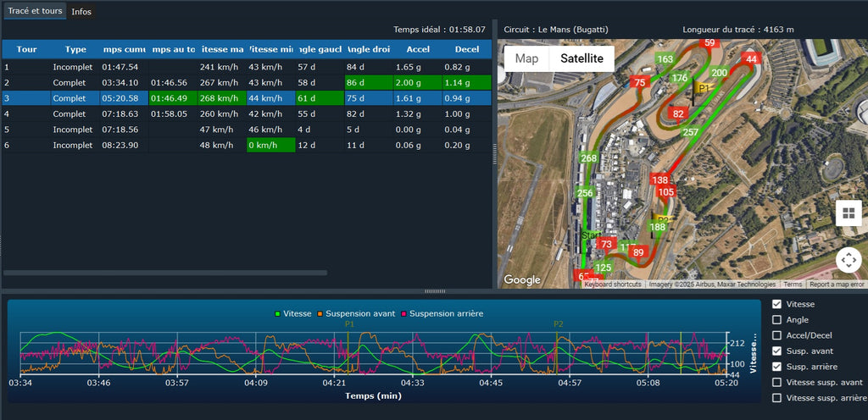This screenshot has width=868, height=420.
Task: Click the lap table horizontal scrollbar
Action: click(x=165, y=273)
